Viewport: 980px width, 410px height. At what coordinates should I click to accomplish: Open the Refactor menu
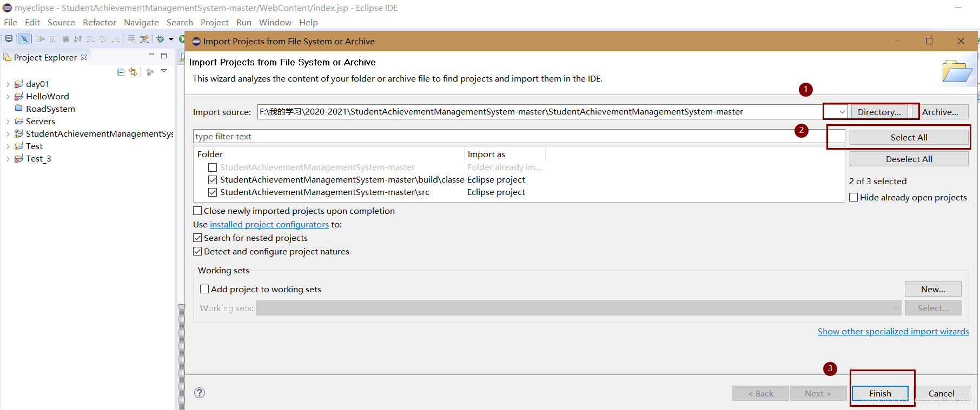point(100,22)
